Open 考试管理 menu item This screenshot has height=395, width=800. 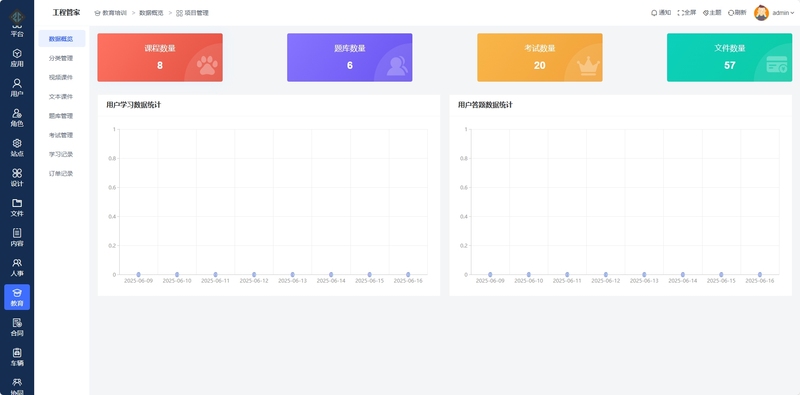[61, 135]
